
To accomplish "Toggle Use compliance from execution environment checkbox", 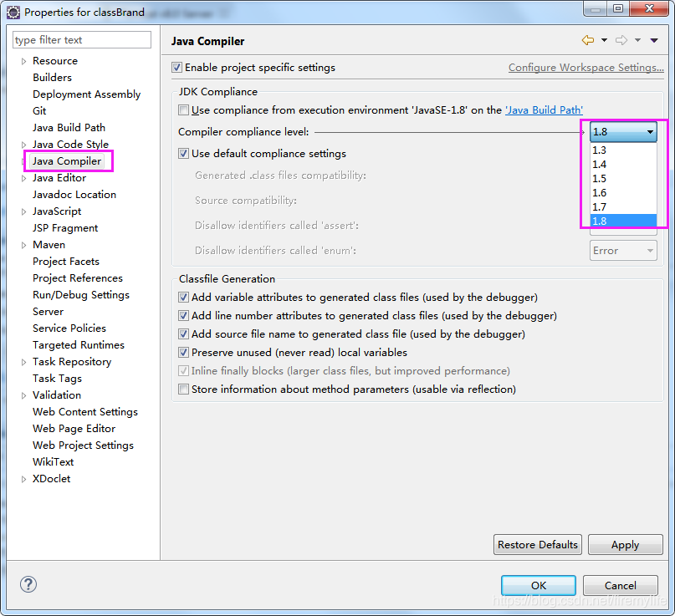I will [x=183, y=110].
